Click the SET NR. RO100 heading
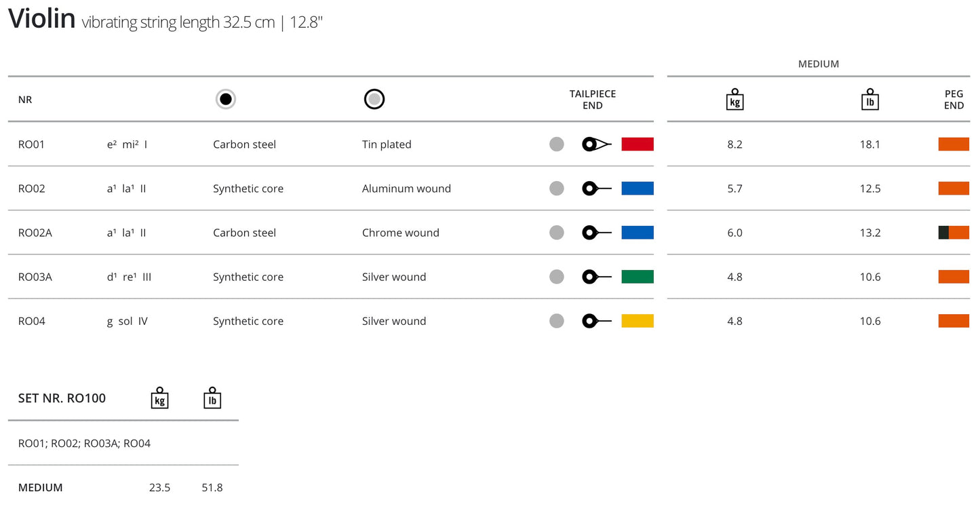 62,398
